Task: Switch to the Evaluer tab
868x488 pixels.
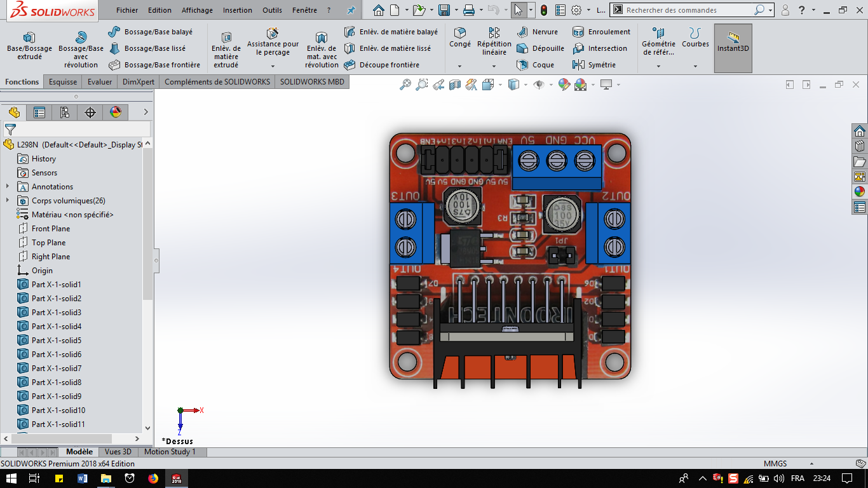Action: (x=100, y=82)
